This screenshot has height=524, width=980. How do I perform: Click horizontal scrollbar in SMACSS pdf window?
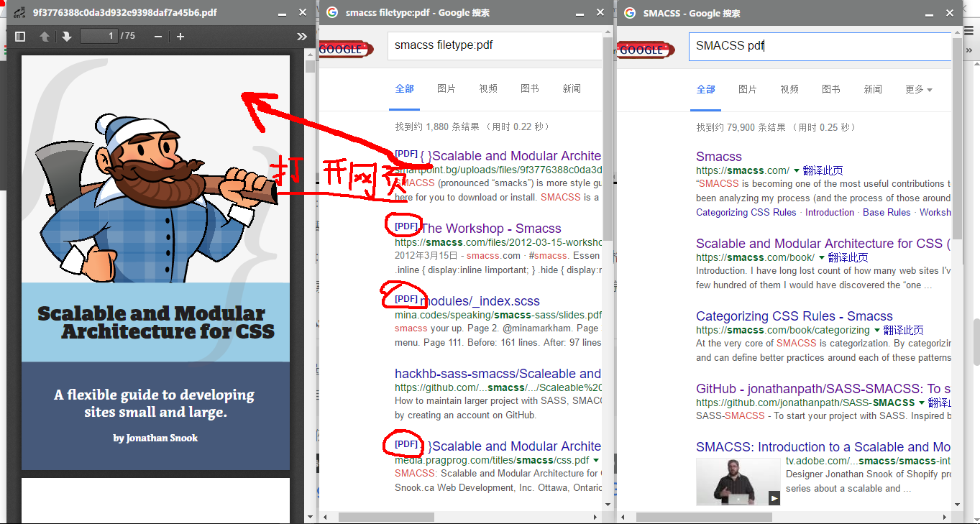(x=703, y=517)
